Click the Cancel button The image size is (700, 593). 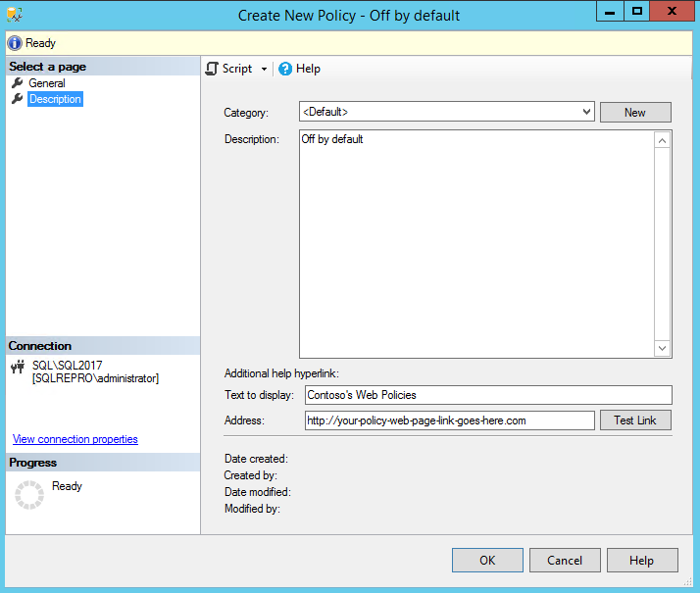(x=565, y=560)
